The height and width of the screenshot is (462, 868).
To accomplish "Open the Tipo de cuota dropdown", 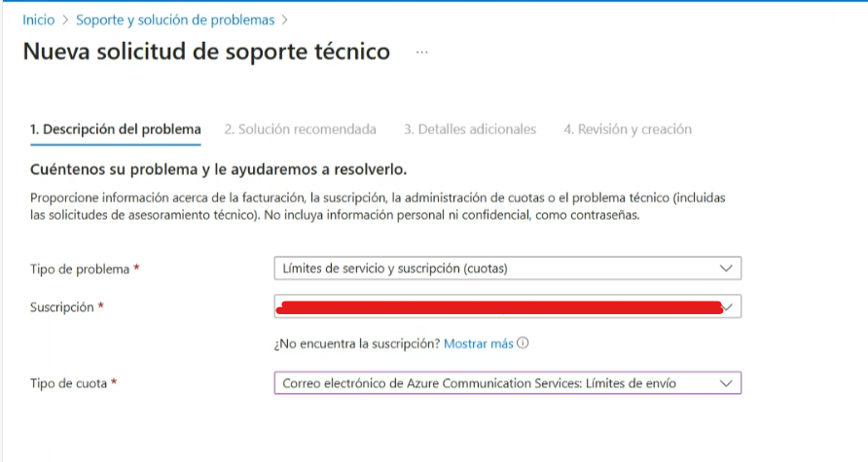I will coord(508,383).
